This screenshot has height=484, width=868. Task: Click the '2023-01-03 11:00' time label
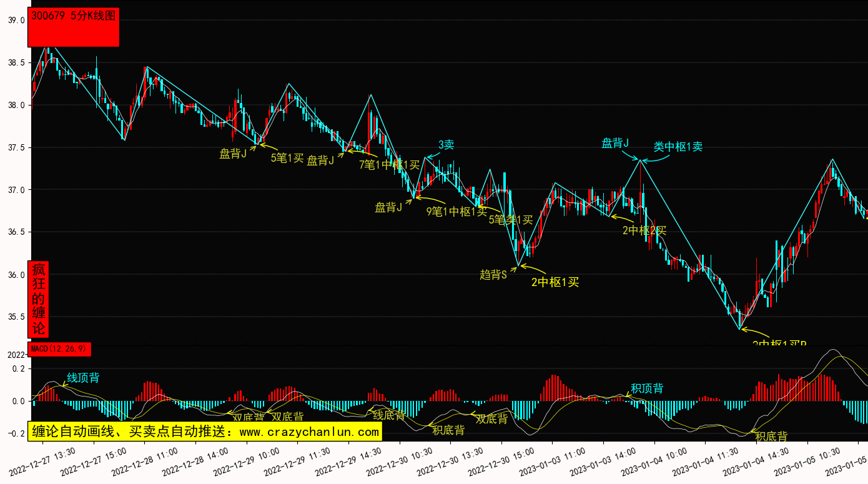[552, 462]
